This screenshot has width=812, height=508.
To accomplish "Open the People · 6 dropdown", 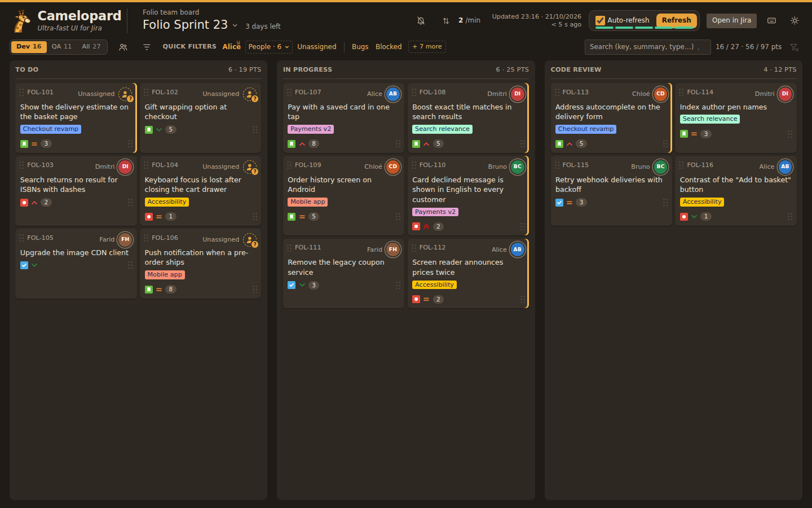I will [269, 47].
